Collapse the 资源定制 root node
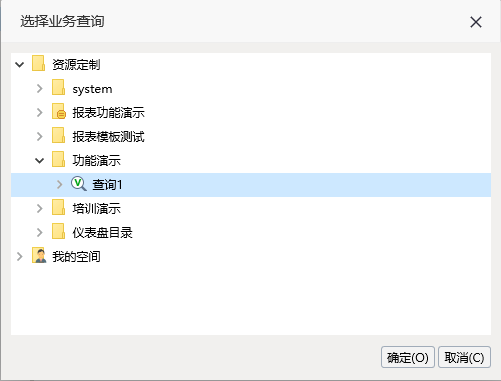 pos(20,64)
